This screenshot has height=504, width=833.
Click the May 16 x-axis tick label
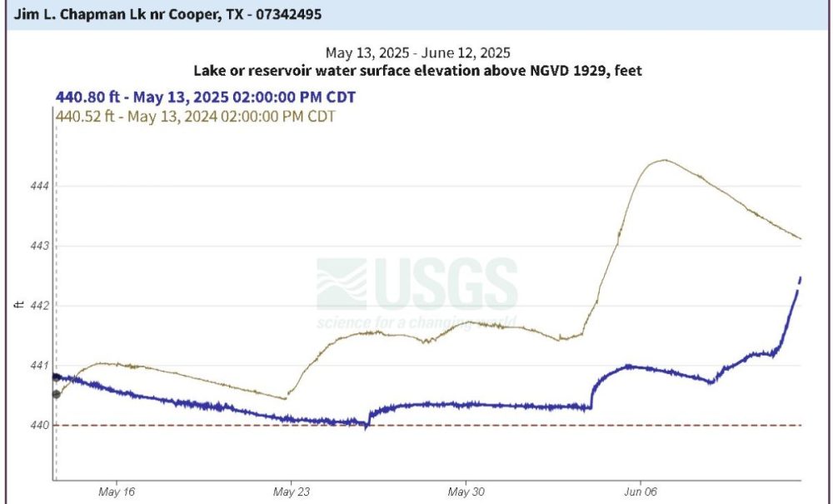tap(117, 492)
